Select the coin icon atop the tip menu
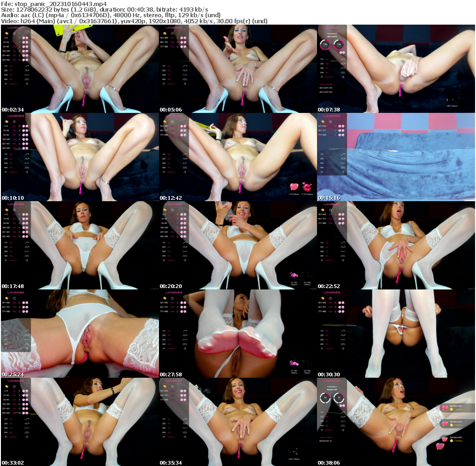Screen dimensions: 476x466 click(x=6, y=33)
